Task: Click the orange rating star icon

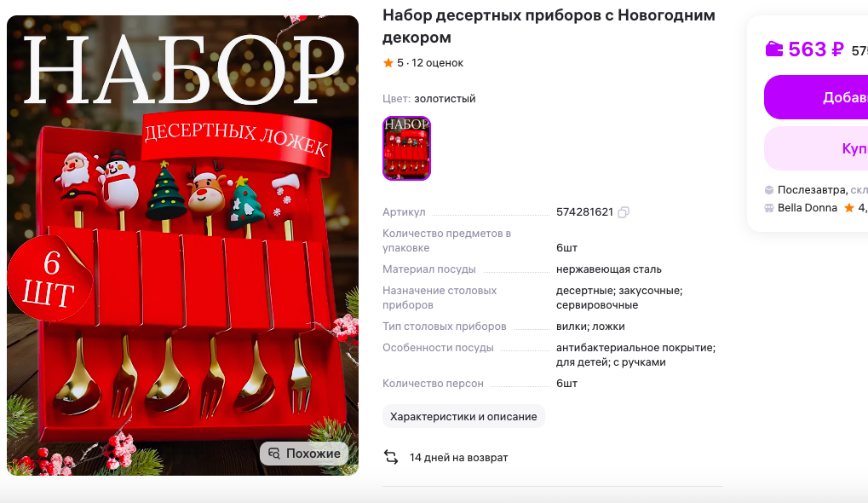Action: [x=388, y=62]
